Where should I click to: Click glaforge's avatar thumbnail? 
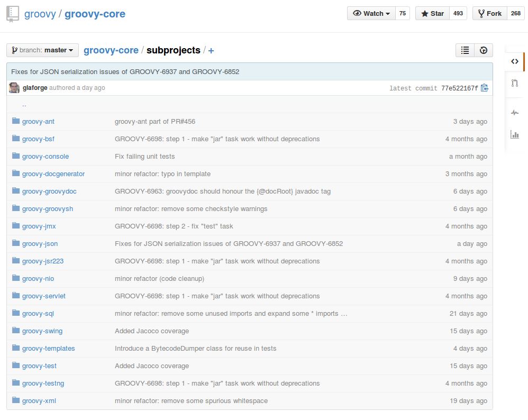point(14,88)
